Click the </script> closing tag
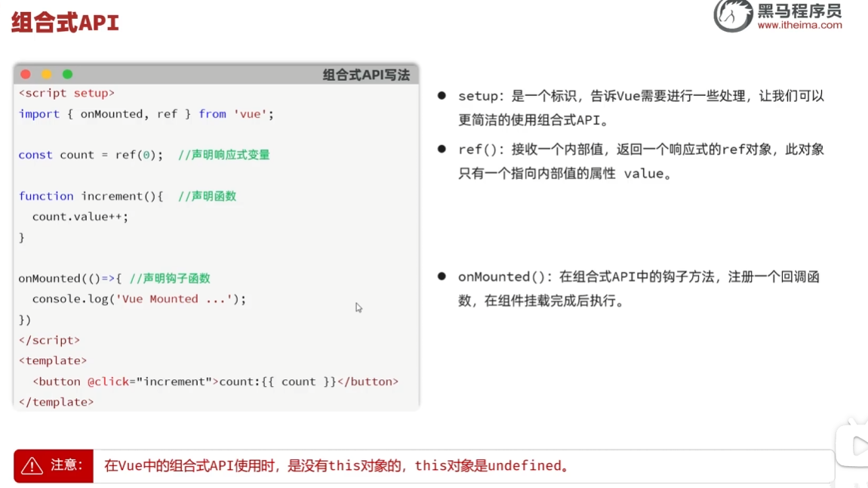The height and width of the screenshot is (488, 868). point(49,340)
